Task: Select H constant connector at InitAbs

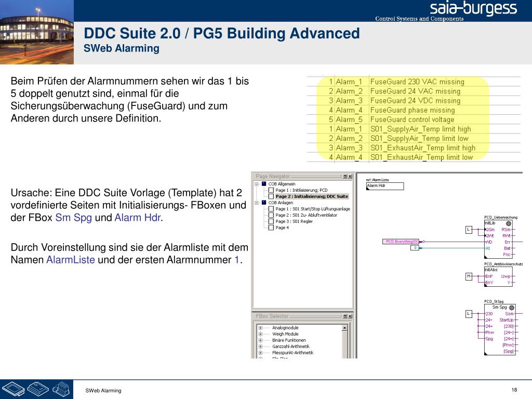Action: pos(469,276)
